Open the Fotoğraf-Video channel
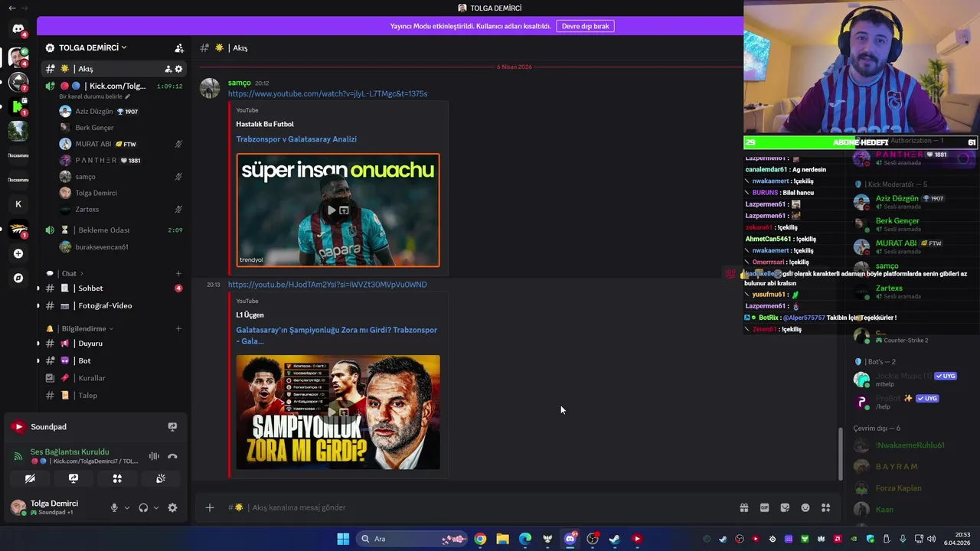Image resolution: width=980 pixels, height=551 pixels. tap(113, 305)
